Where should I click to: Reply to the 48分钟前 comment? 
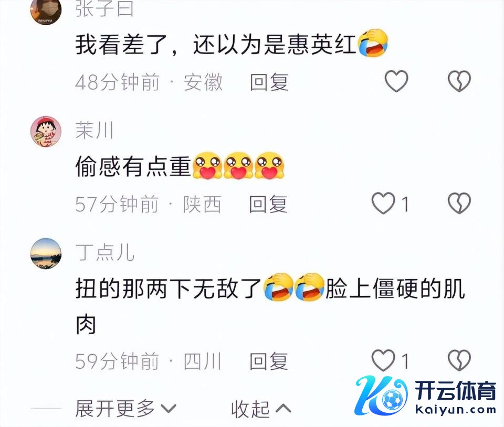(269, 81)
